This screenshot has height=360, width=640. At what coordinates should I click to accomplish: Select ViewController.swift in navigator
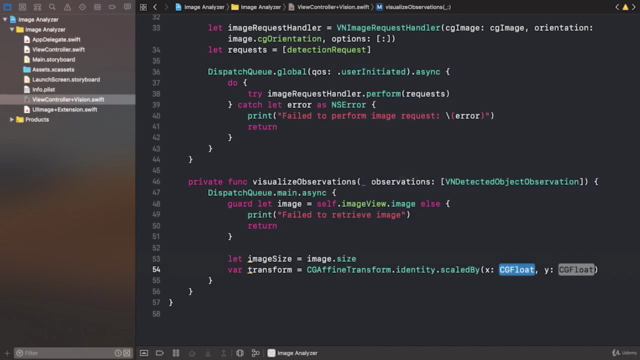pos(58,49)
